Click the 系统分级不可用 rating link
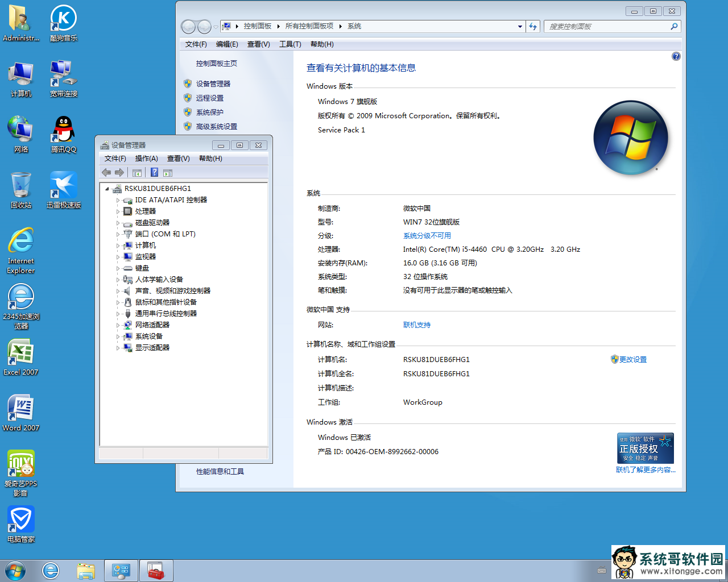 427,236
